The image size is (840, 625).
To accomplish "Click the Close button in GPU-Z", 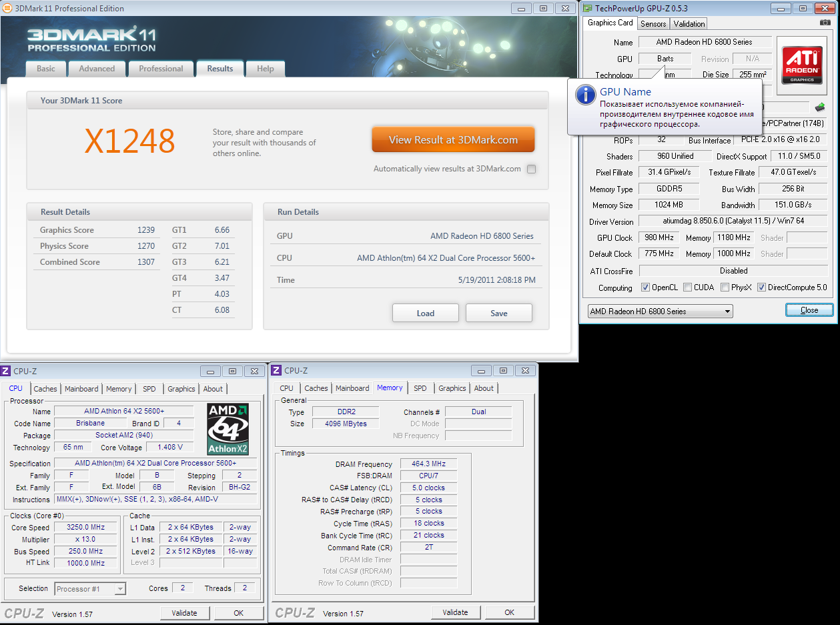I will [809, 310].
